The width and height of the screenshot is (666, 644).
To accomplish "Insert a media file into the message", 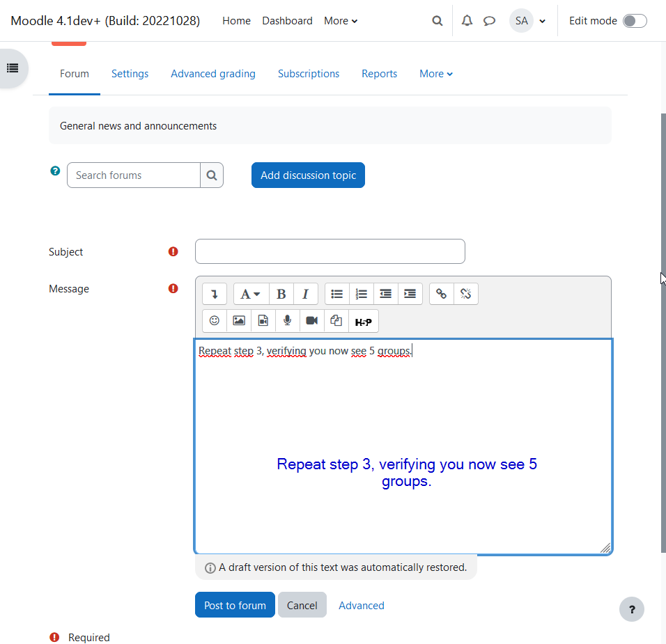I will click(x=263, y=321).
